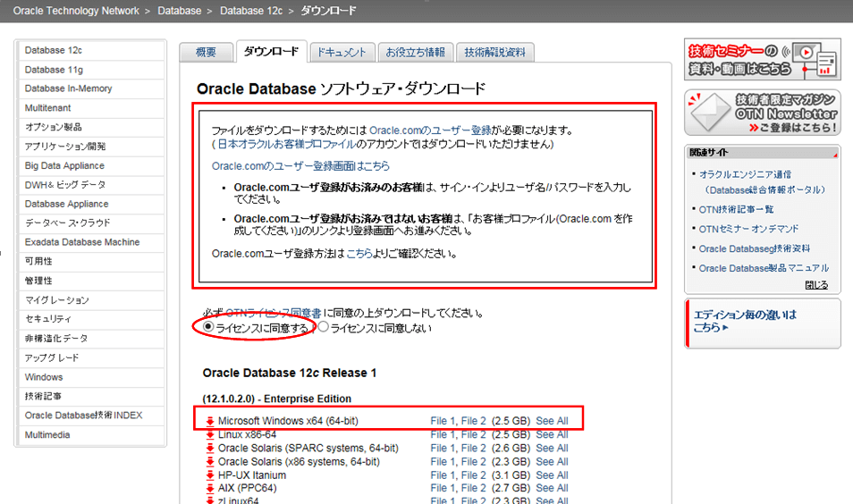Open Oracle Database技術INDEX sidebar item
The width and height of the screenshot is (853, 504).
tap(91, 416)
